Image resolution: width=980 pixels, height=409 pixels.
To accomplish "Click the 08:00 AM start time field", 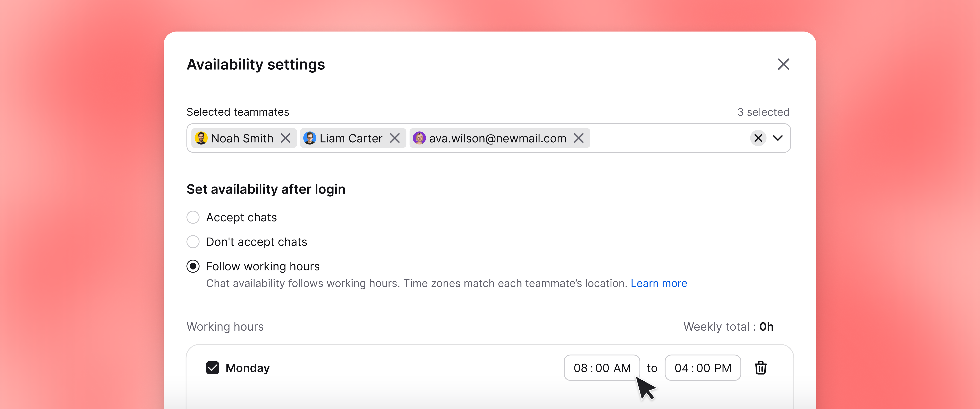I will [x=602, y=368].
